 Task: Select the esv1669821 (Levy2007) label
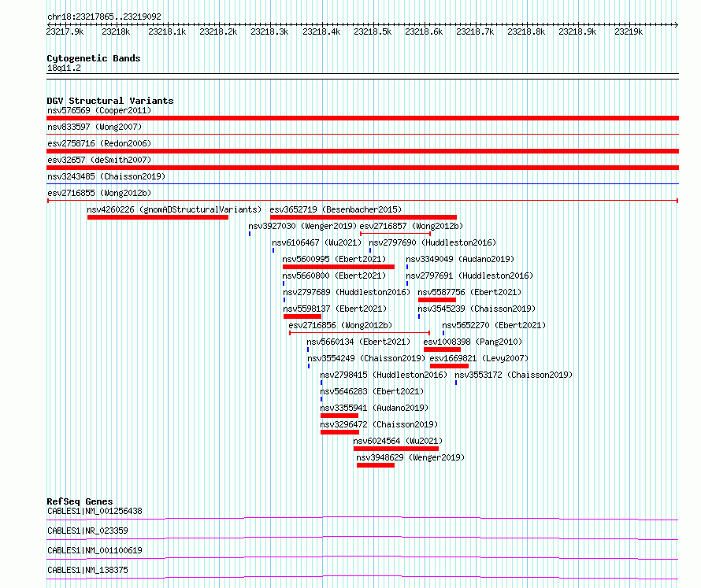point(479,358)
